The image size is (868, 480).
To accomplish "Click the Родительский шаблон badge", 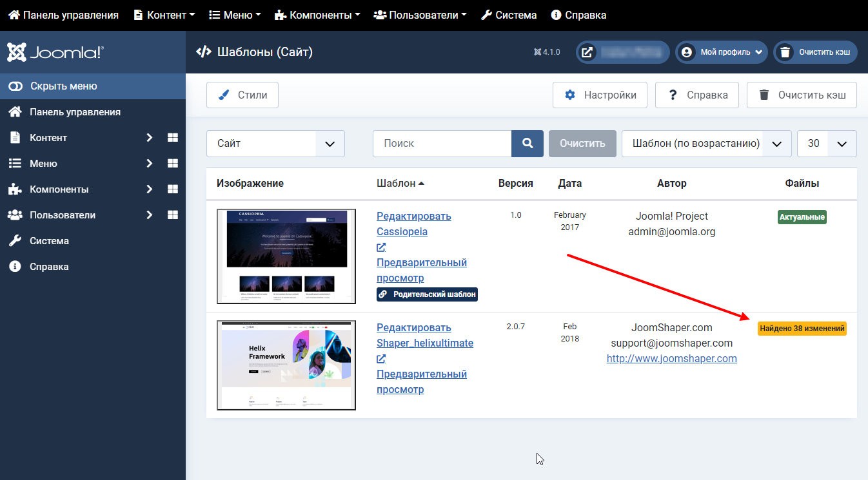I will (427, 294).
